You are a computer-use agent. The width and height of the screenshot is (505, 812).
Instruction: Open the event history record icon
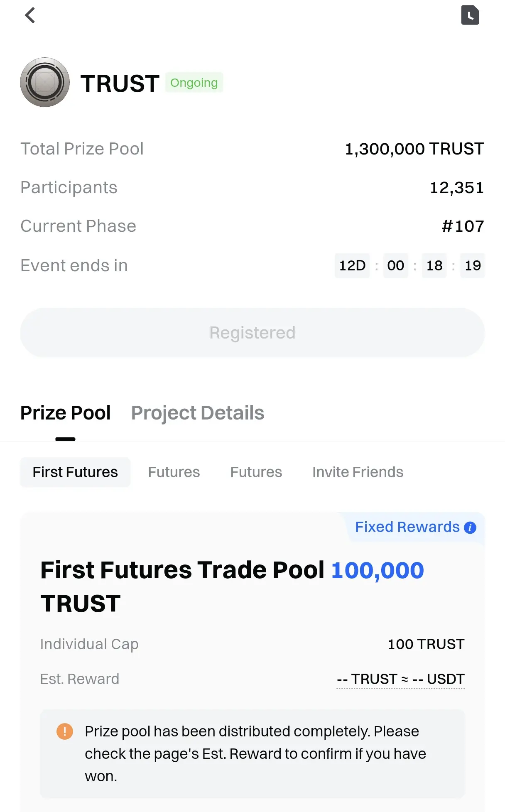470,15
